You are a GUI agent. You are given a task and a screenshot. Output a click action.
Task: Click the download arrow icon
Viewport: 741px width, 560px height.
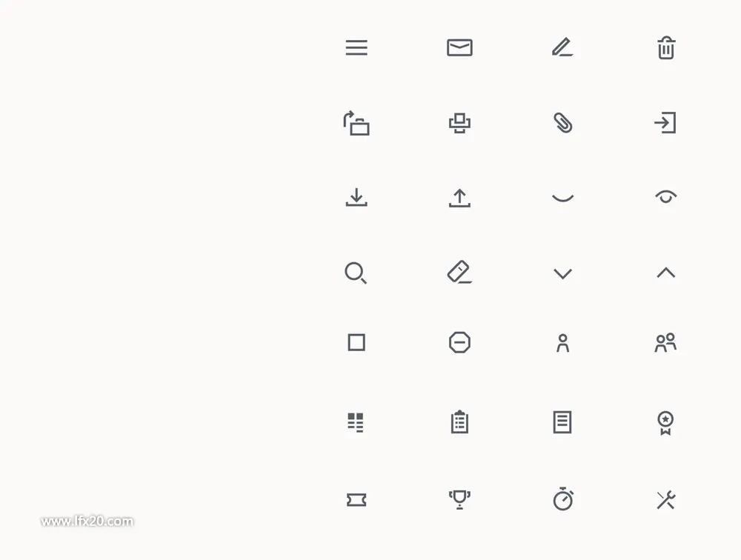[x=356, y=198]
